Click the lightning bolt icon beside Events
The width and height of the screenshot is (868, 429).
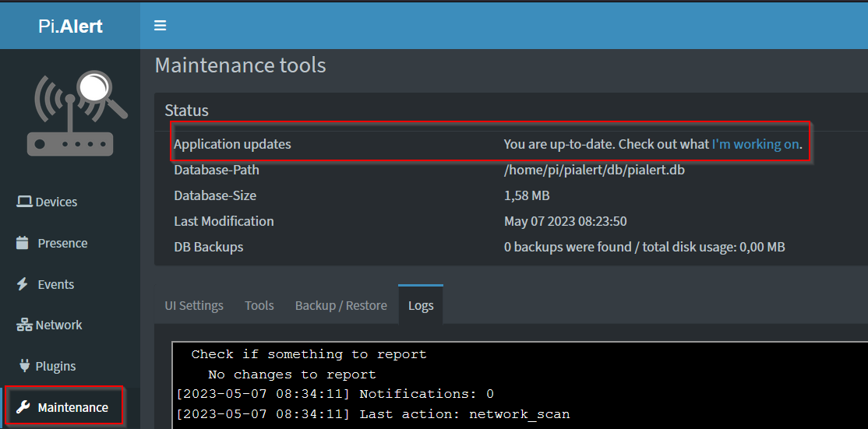click(x=23, y=284)
